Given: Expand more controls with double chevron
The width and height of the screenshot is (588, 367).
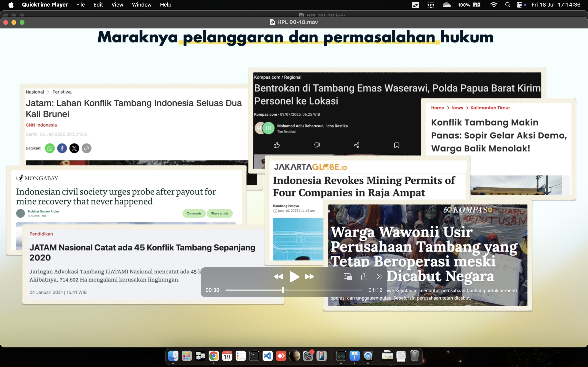Looking at the screenshot, I should pos(379,277).
